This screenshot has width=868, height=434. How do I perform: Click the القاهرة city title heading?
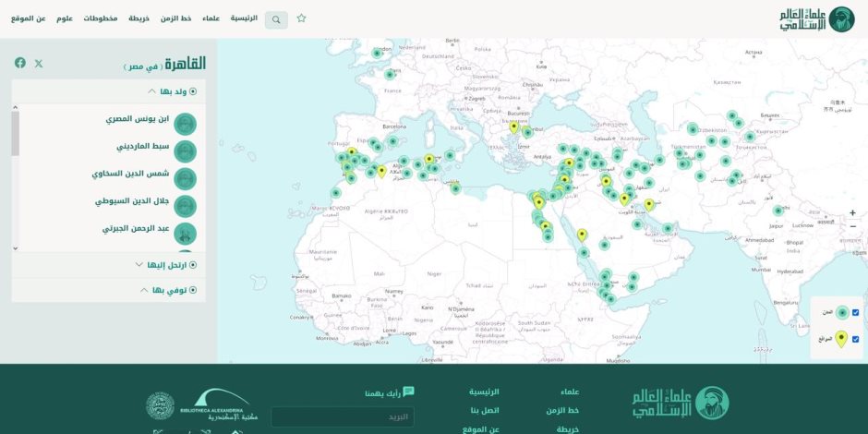pyautogui.click(x=185, y=64)
